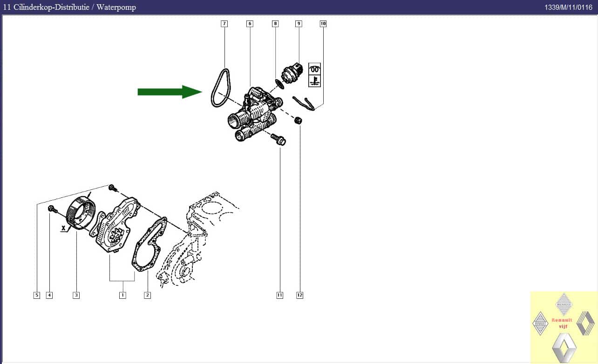
Task: Open the red 'Renault vijf' text link
Action: (564, 323)
